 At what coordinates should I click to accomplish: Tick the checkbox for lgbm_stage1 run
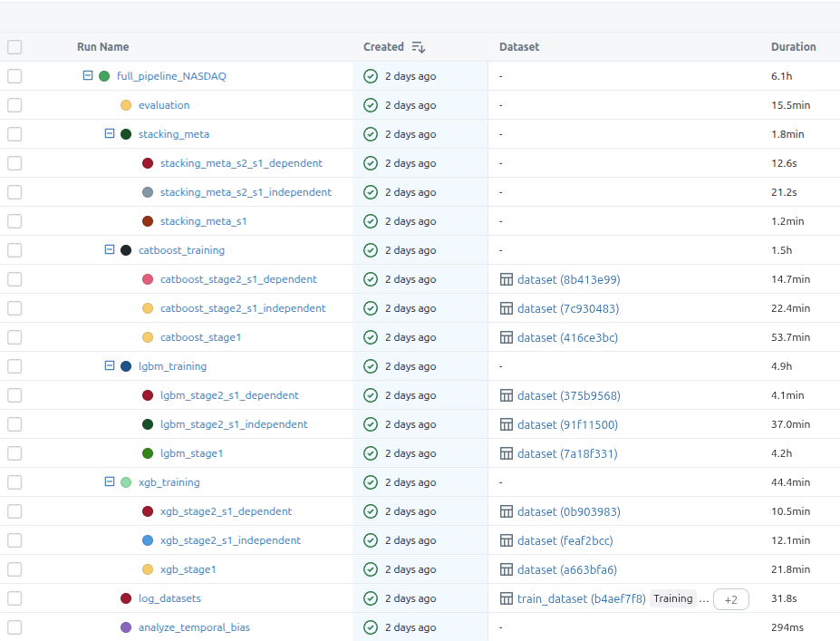click(x=14, y=453)
